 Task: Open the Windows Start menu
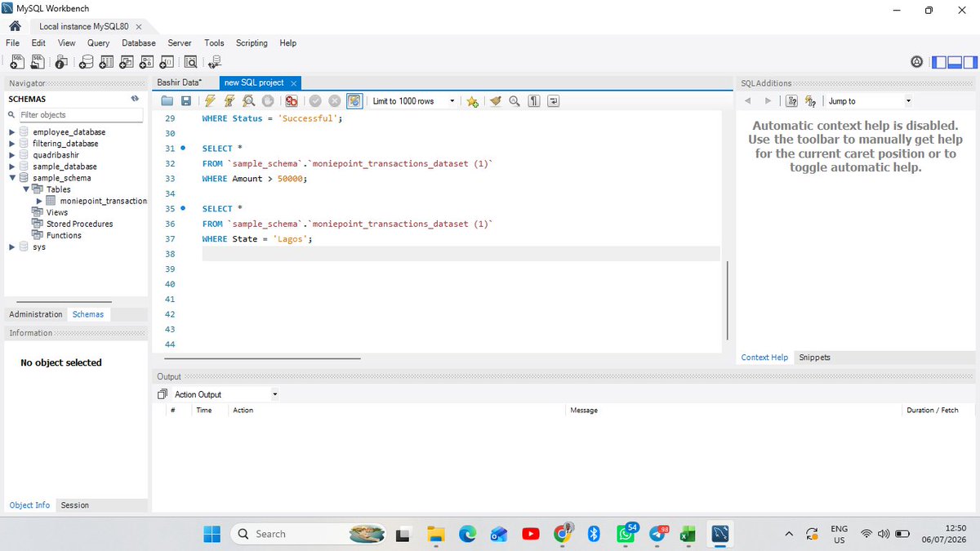pos(212,534)
